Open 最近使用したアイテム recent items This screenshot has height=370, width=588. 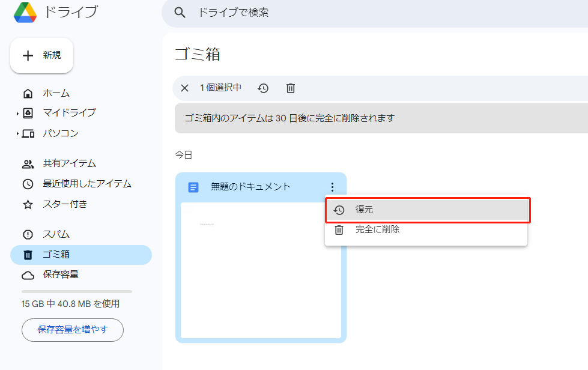[x=86, y=184]
